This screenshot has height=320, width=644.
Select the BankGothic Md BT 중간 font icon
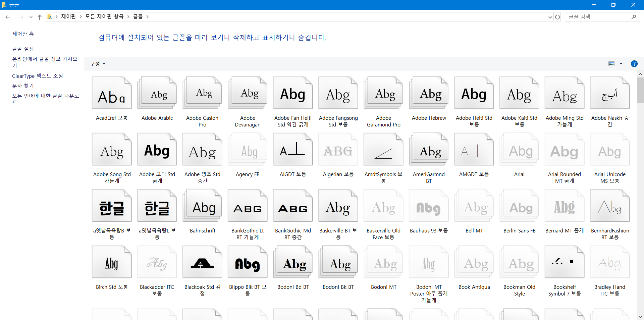pos(293,206)
